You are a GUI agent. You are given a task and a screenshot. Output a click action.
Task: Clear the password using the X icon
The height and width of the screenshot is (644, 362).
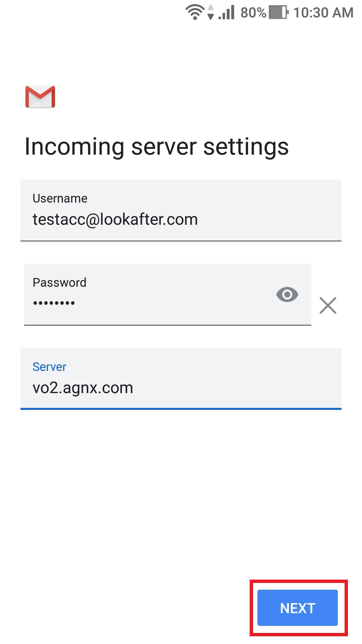(328, 305)
